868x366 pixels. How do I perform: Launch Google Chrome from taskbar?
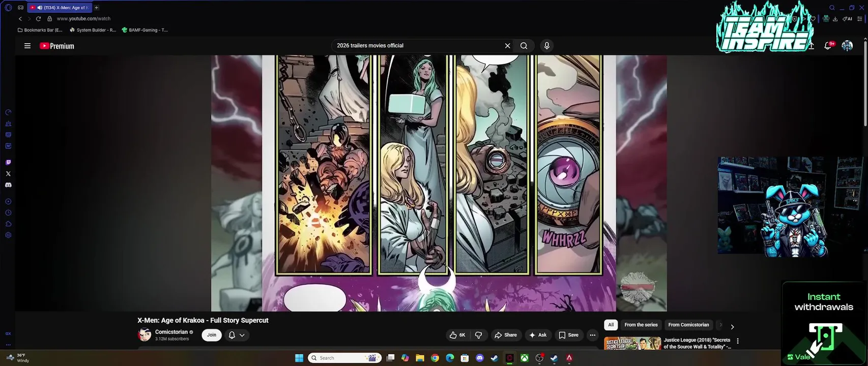(435, 358)
